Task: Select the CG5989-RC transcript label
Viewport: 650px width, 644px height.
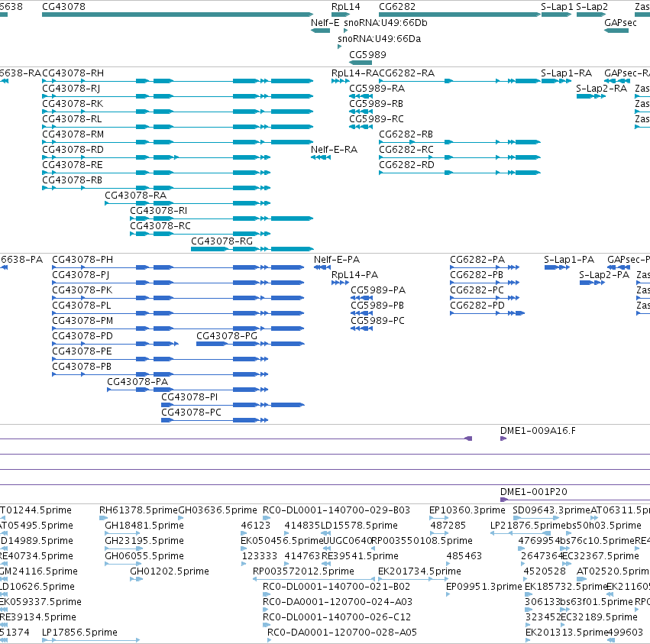Action: tap(377, 119)
